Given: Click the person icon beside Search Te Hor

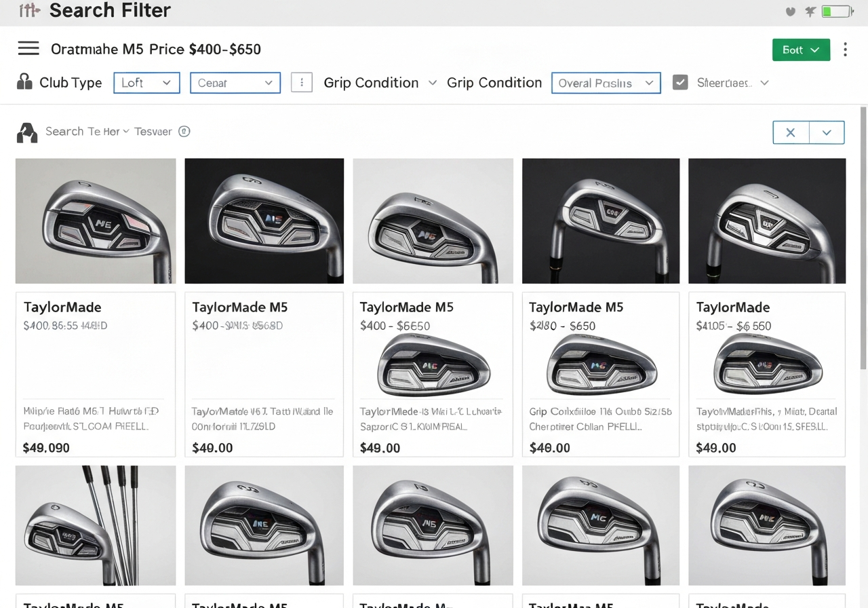Looking at the screenshot, I should [x=26, y=132].
